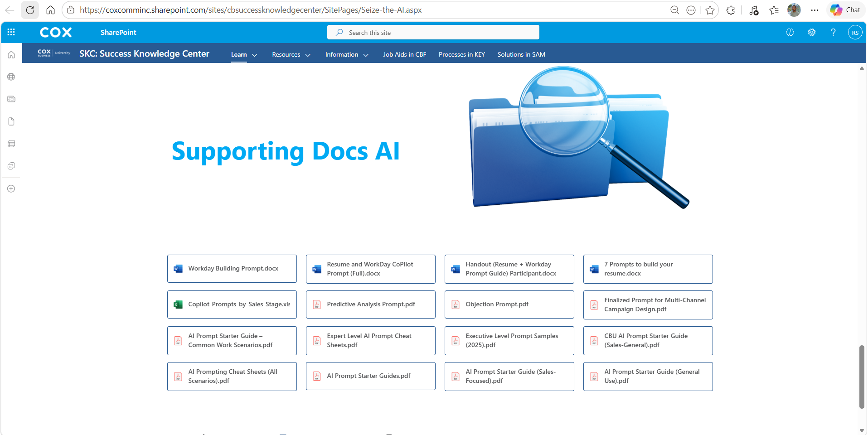The height and width of the screenshot is (435, 868).
Task: Select the Learn navigation item
Action: (x=239, y=54)
